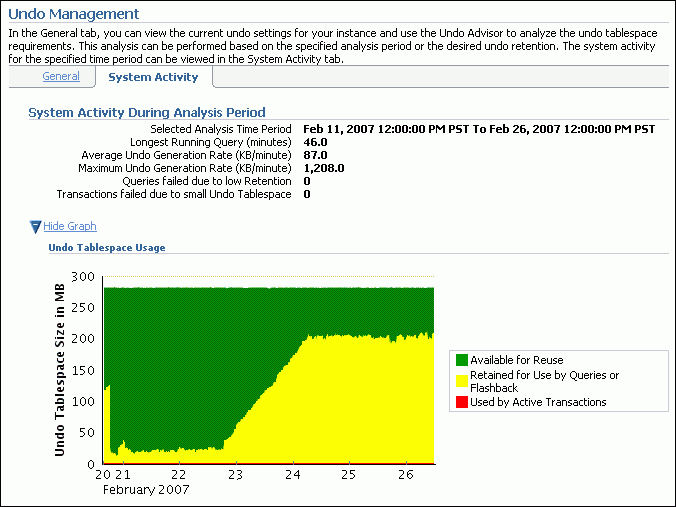This screenshot has width=676, height=507.
Task: Click the Selected Analysis Time Period date range
Action: tap(479, 129)
